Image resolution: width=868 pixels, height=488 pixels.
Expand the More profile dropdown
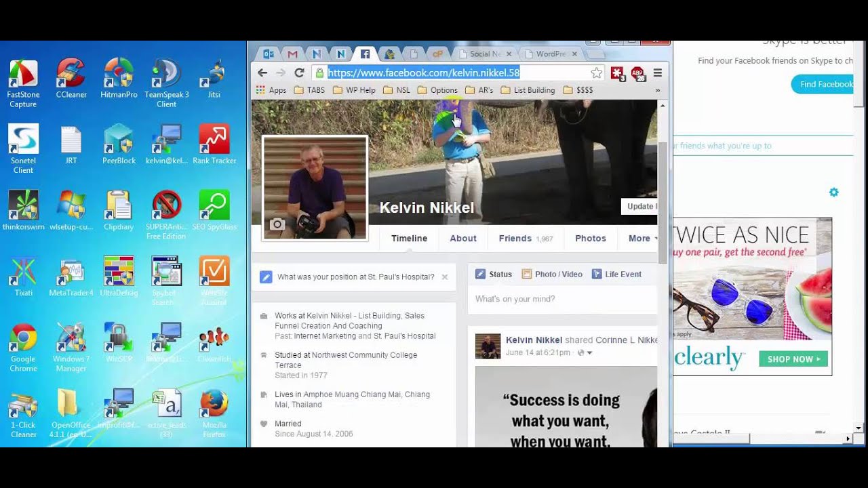coord(642,239)
